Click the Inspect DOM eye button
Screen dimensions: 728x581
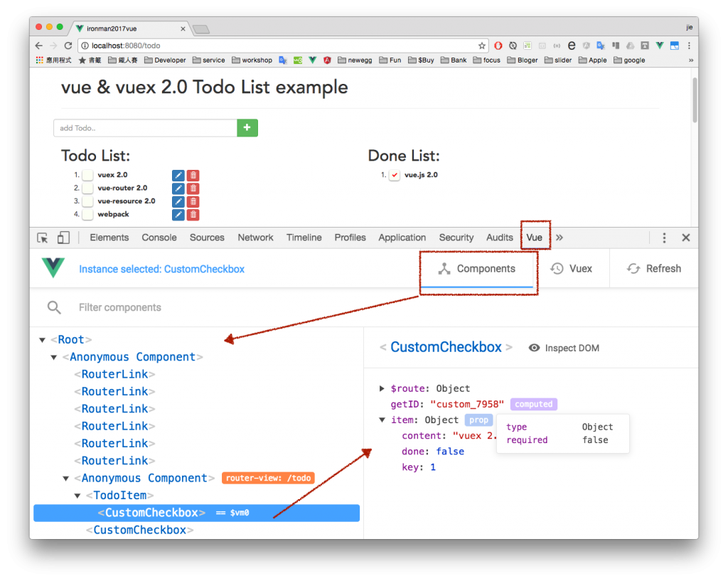[564, 348]
